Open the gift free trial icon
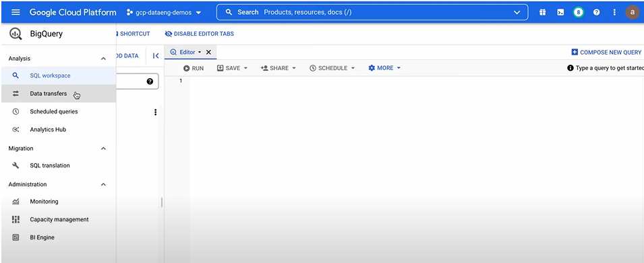Screen dimensions: 644x263 point(543,12)
